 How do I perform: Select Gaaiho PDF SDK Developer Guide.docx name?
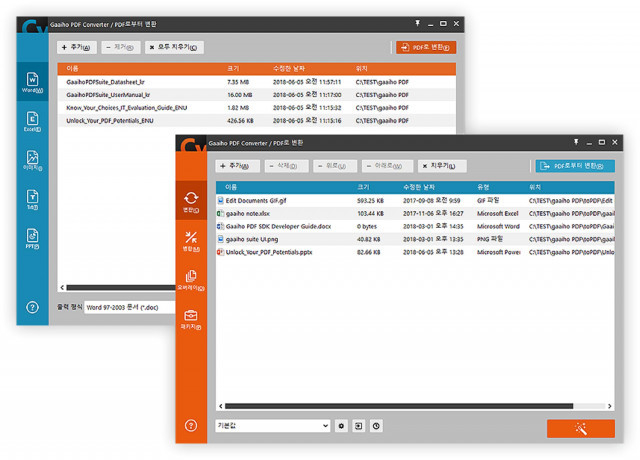click(x=278, y=226)
